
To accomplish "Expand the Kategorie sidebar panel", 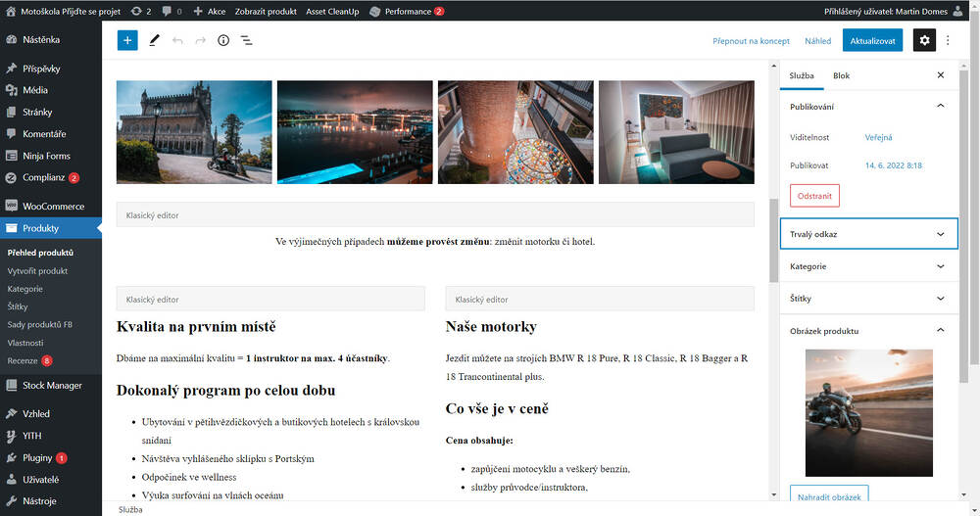I will pos(868,266).
